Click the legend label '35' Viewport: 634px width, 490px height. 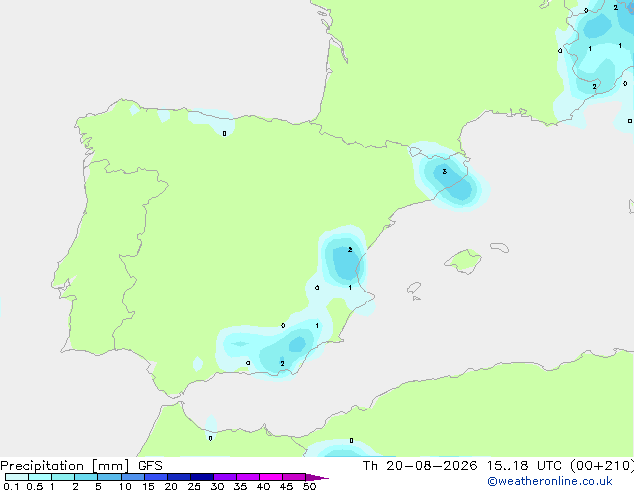click(x=240, y=486)
